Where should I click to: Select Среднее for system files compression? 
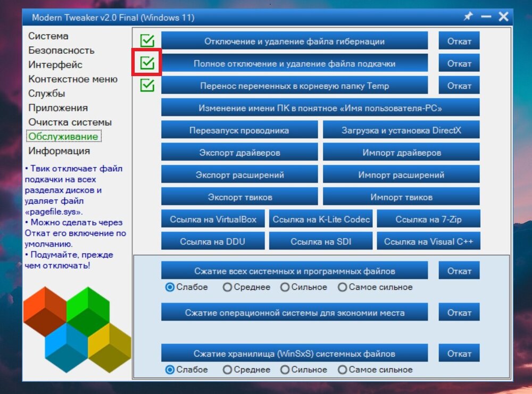coord(246,287)
